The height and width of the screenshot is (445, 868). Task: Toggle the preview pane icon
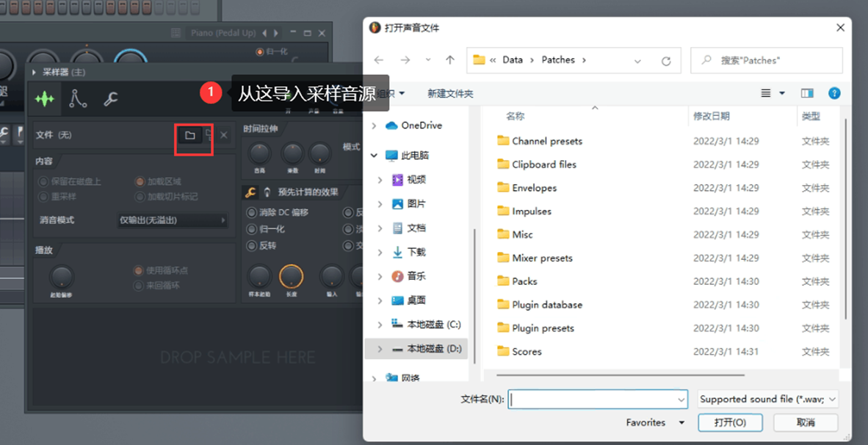click(x=807, y=93)
